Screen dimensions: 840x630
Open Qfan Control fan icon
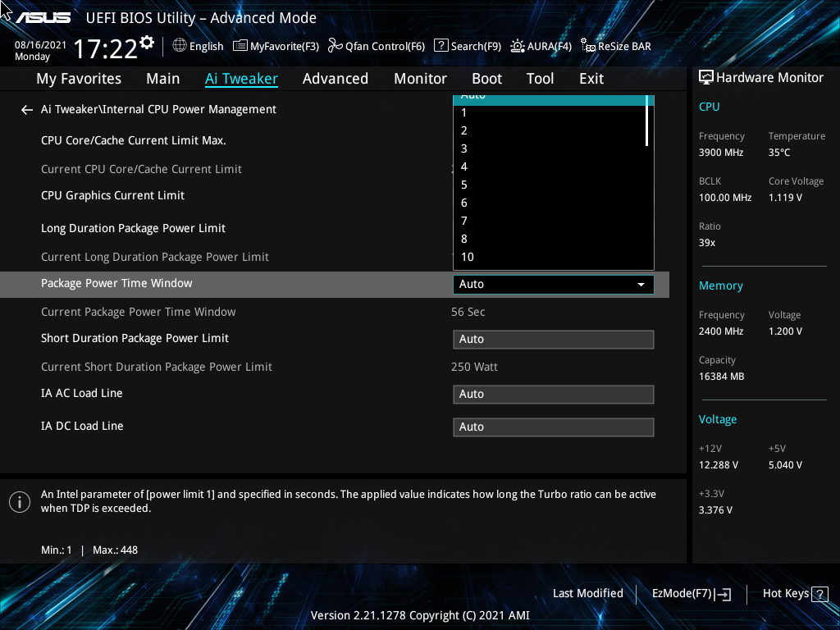pyautogui.click(x=336, y=46)
